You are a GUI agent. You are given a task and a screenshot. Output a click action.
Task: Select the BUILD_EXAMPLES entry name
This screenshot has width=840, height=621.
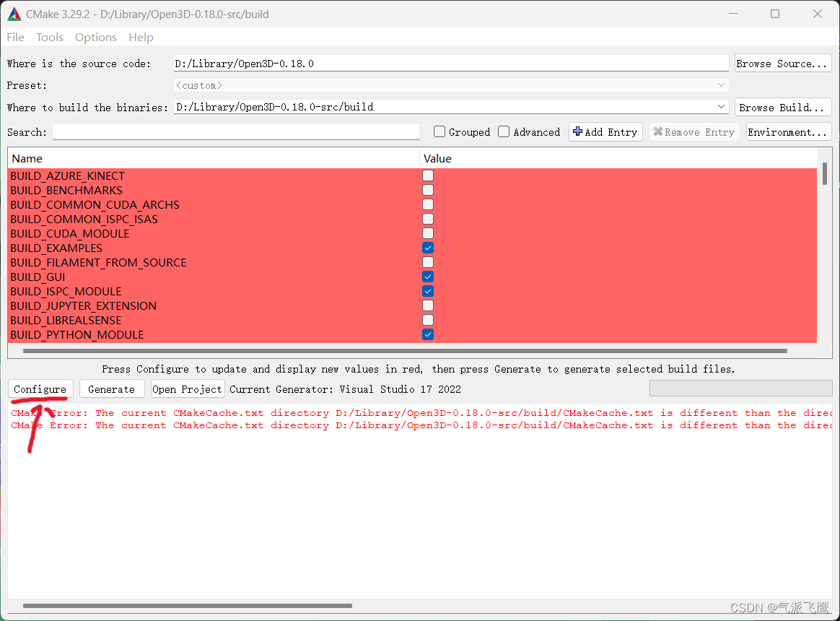pyautogui.click(x=56, y=248)
